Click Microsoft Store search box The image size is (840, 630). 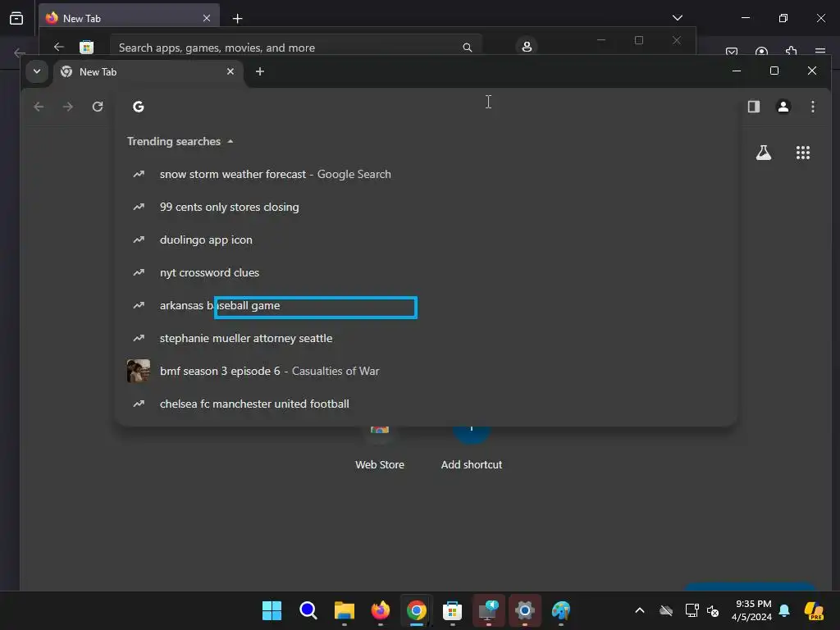[295, 48]
